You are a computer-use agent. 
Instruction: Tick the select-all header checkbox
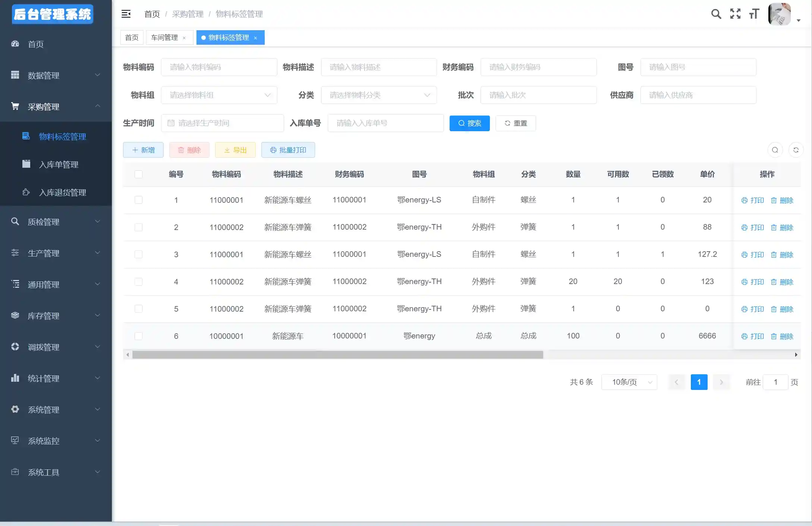(x=138, y=174)
